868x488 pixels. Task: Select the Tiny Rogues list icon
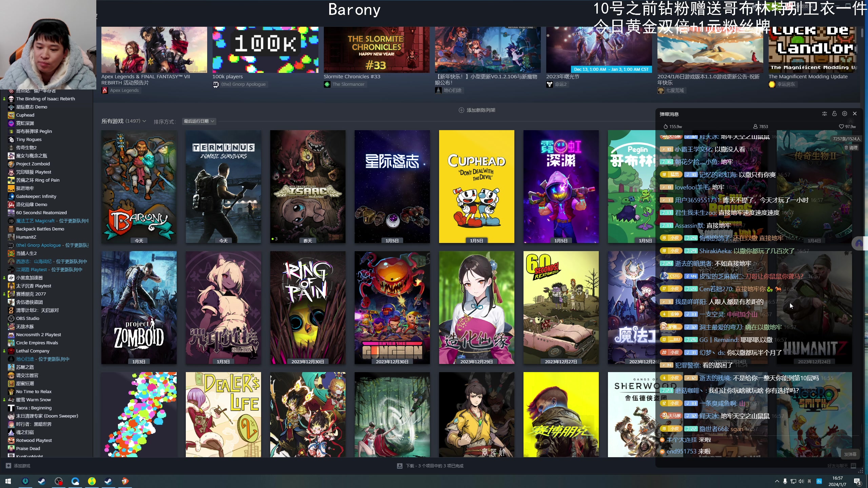(x=11, y=139)
